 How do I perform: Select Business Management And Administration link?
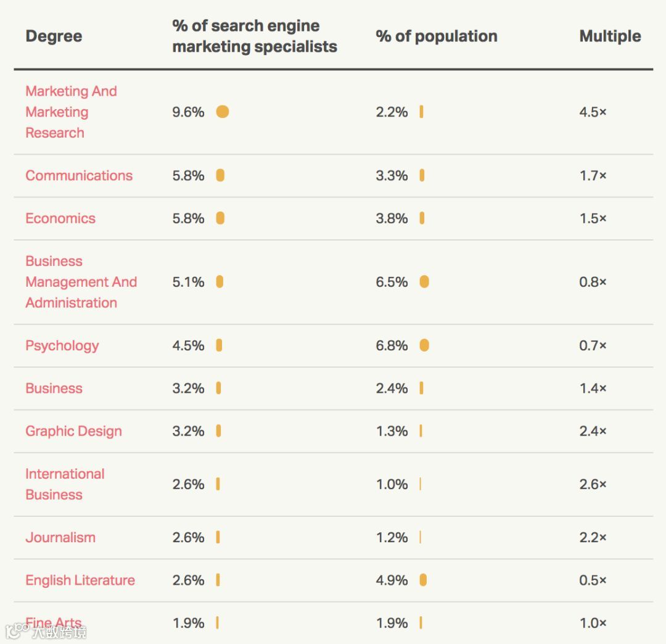[x=81, y=282]
